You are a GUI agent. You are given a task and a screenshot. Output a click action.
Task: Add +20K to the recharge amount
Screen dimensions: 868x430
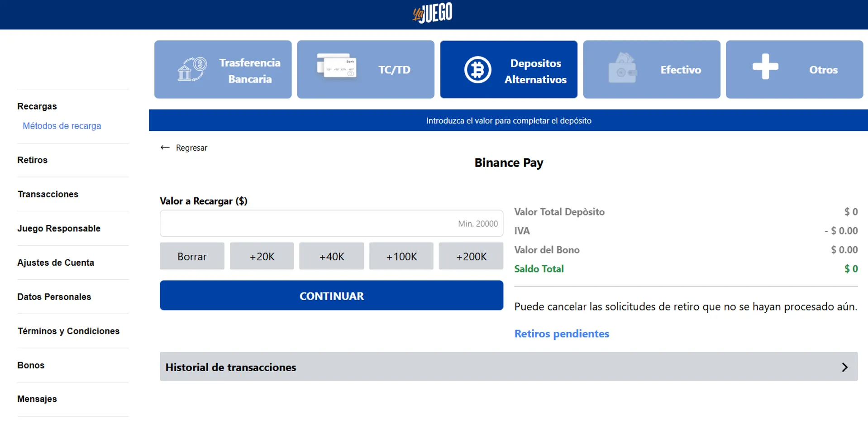[x=262, y=256]
